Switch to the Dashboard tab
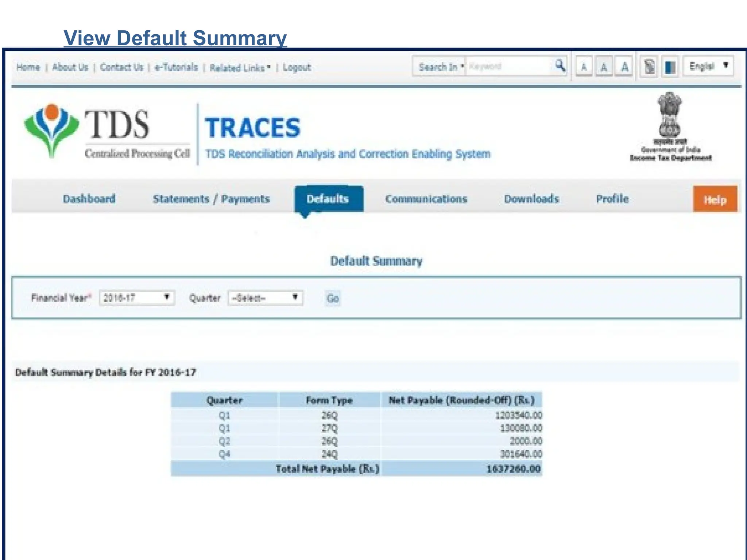 pos(89,199)
